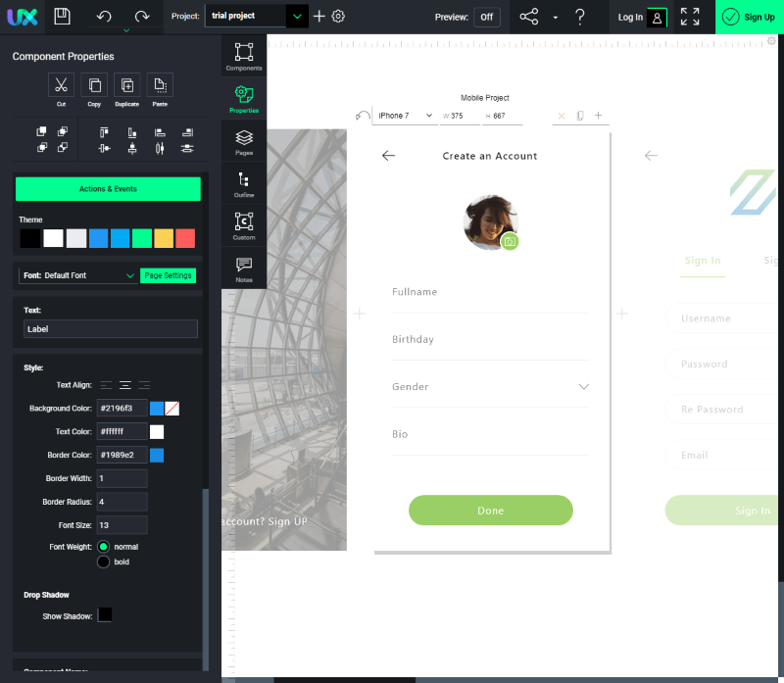Viewport: 784px width, 683px height.
Task: Click the Text input field containing Label
Action: point(110,329)
